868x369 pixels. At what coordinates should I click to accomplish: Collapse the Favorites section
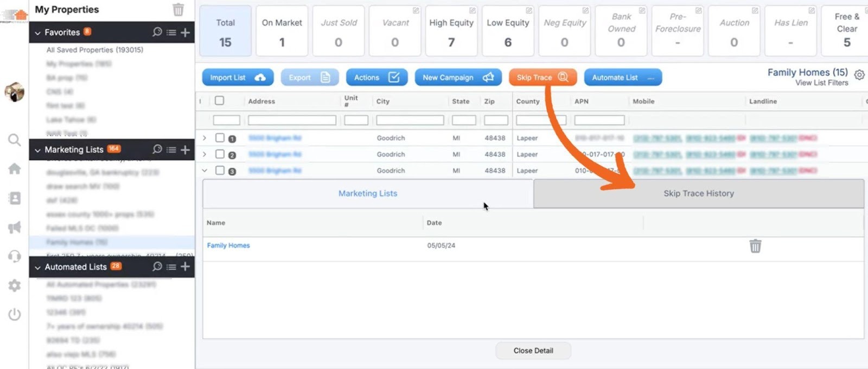pos(37,33)
